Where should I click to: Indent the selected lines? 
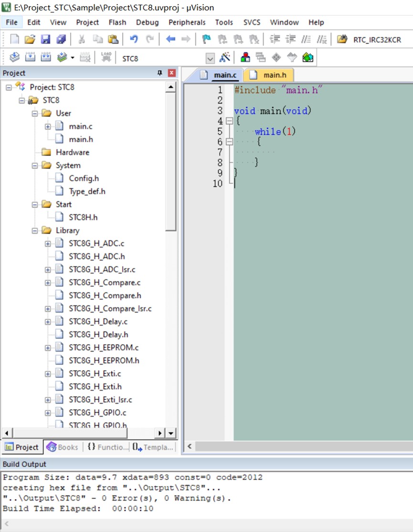click(275, 39)
